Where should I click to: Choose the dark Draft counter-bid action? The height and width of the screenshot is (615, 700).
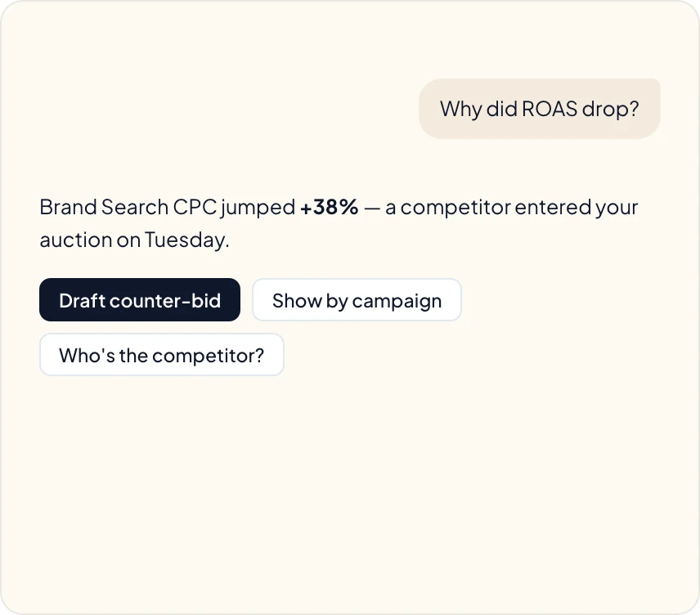click(140, 299)
